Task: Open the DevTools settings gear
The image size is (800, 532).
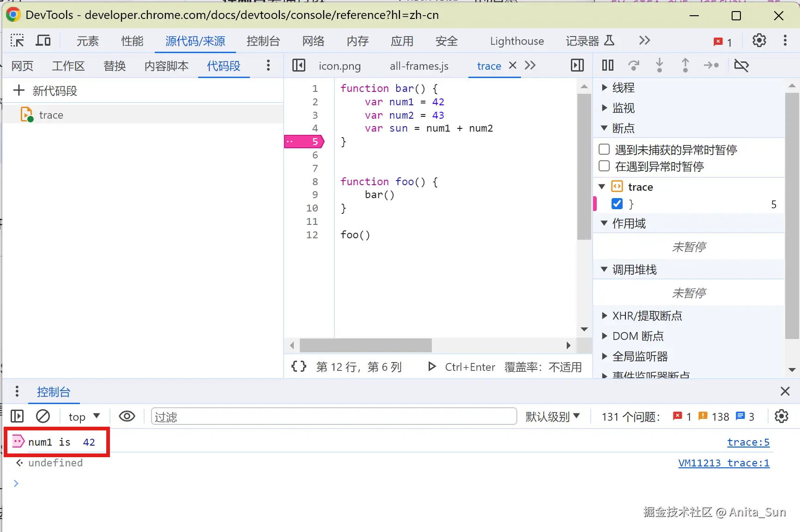Action: pyautogui.click(x=759, y=41)
